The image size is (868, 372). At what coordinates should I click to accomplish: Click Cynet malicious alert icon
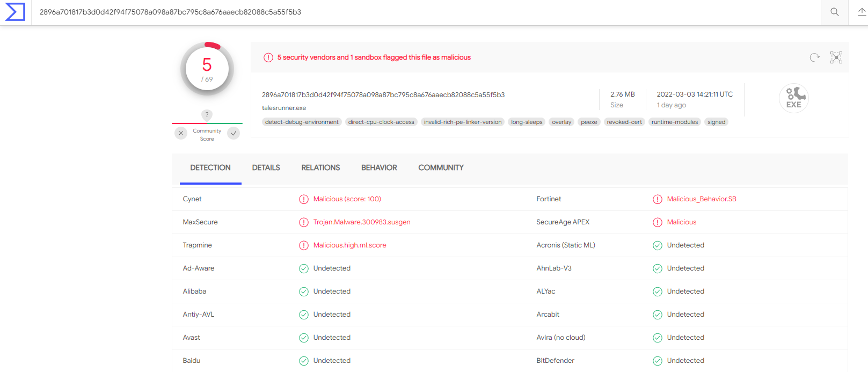[304, 199]
